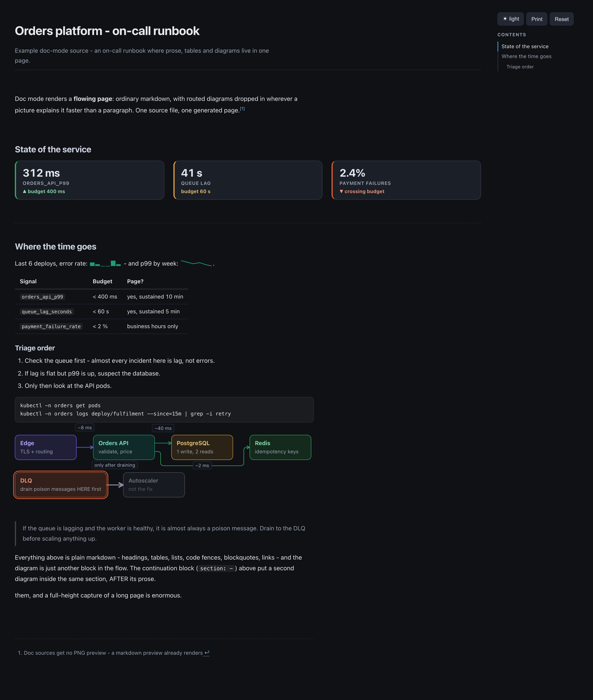Click the Signal column header
This screenshot has height=700, width=593.
(28, 281)
